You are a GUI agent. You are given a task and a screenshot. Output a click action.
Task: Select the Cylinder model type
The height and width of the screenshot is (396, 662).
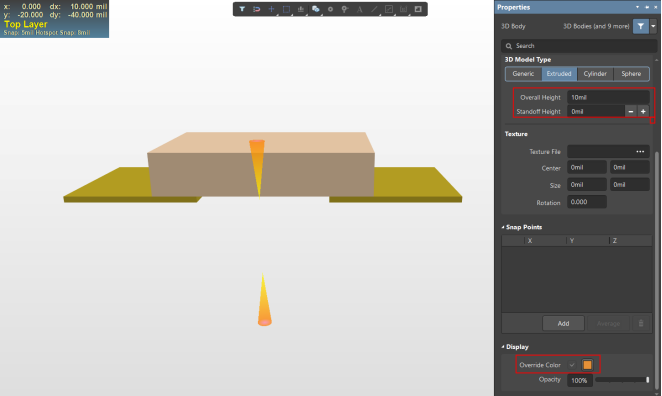click(x=595, y=74)
